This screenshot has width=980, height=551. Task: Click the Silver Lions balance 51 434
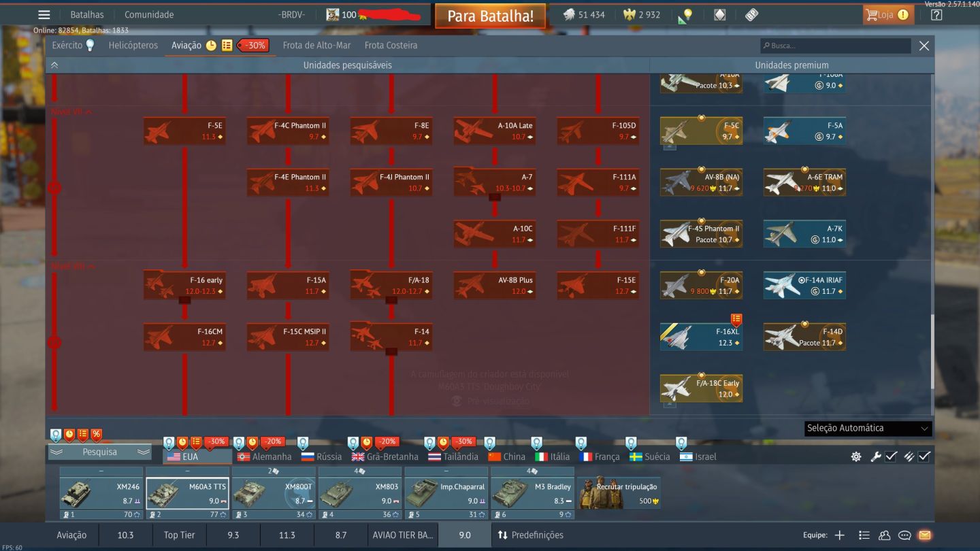coord(584,15)
